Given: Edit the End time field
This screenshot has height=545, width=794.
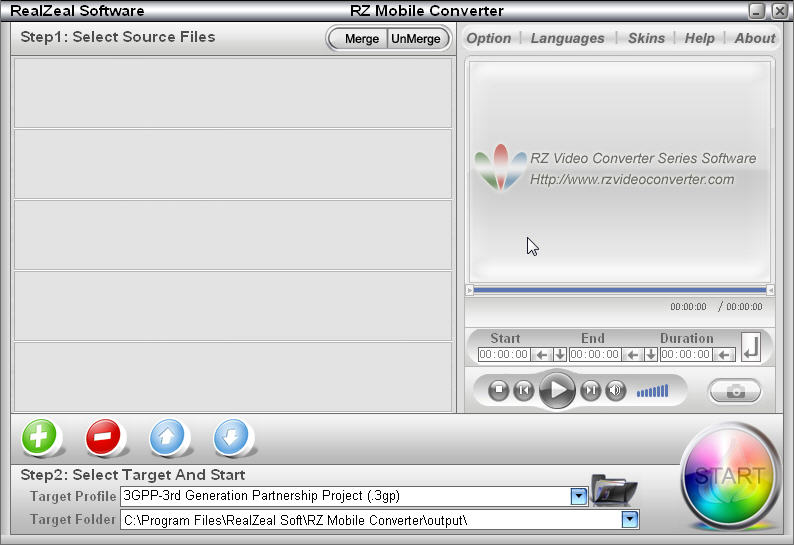Looking at the screenshot, I should click(595, 355).
